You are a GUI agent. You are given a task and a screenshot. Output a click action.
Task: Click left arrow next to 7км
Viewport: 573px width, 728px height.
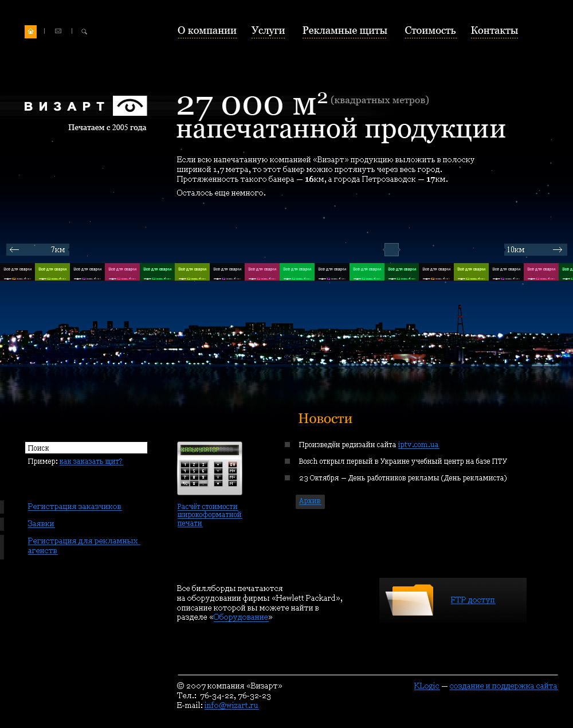click(14, 249)
